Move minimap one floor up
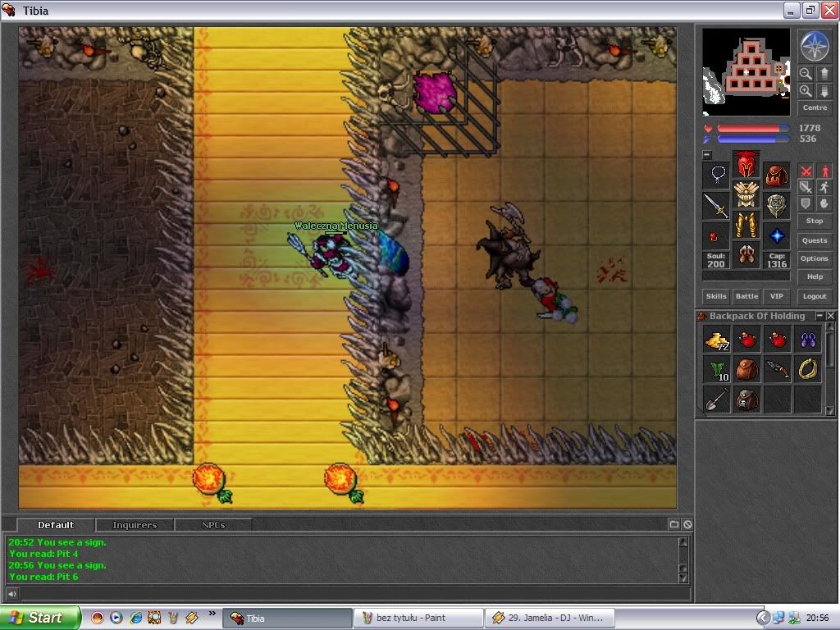 point(824,74)
